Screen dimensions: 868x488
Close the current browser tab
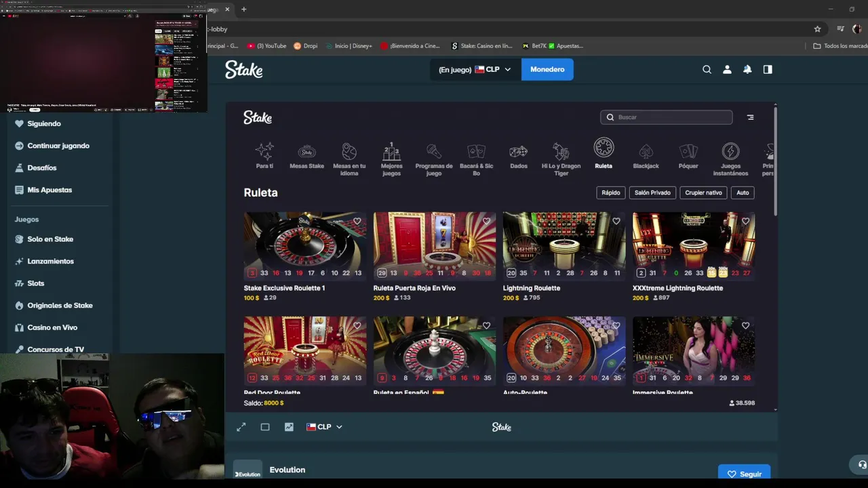tap(227, 9)
